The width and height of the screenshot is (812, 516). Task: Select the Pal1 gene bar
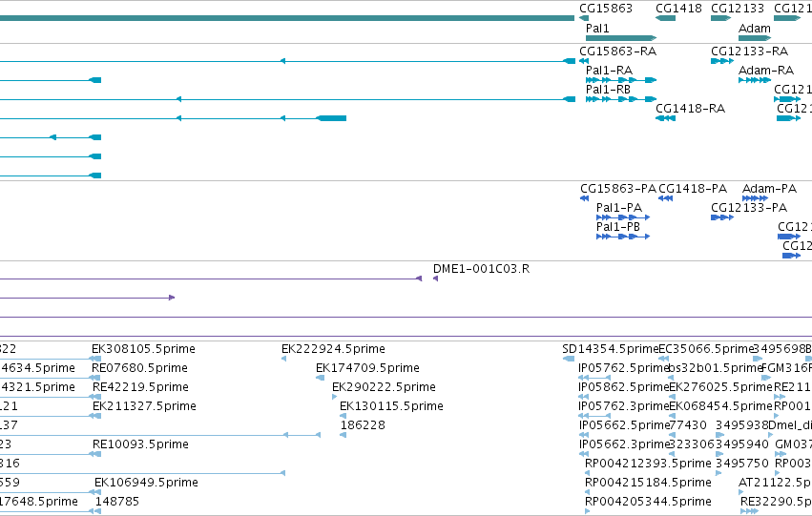[621, 38]
